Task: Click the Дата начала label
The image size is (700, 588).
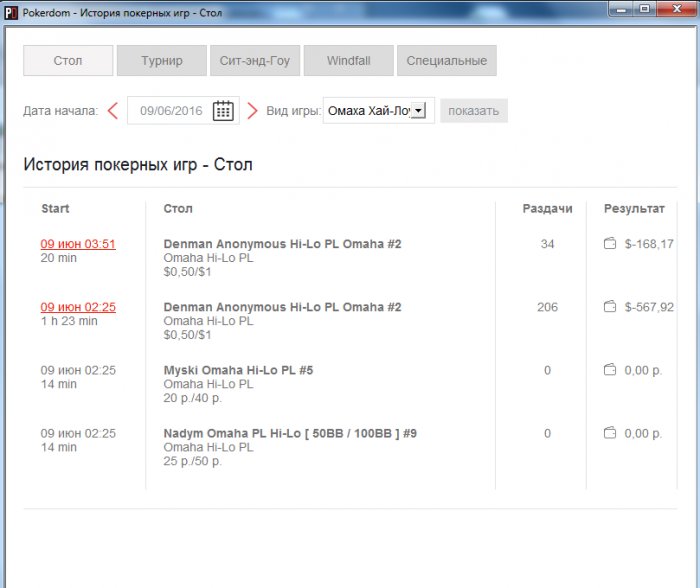Action: click(61, 111)
